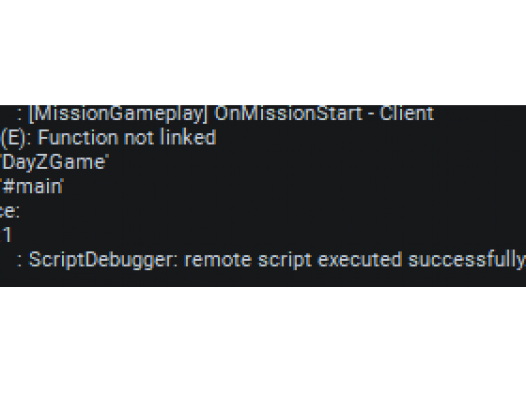Click the colon before ScriptDebugger
526x394 pixels.
(19, 262)
